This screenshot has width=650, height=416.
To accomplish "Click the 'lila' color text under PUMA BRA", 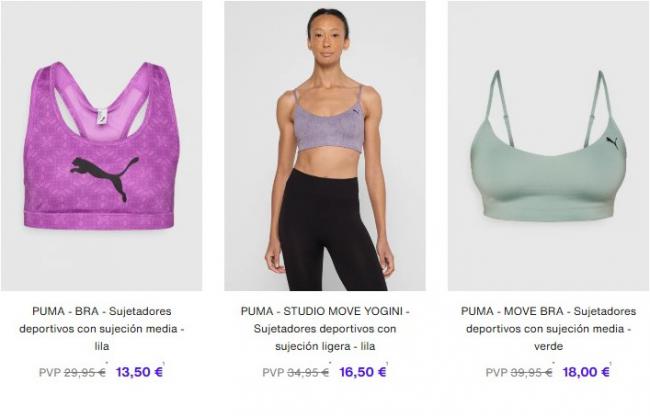I will (x=102, y=346).
